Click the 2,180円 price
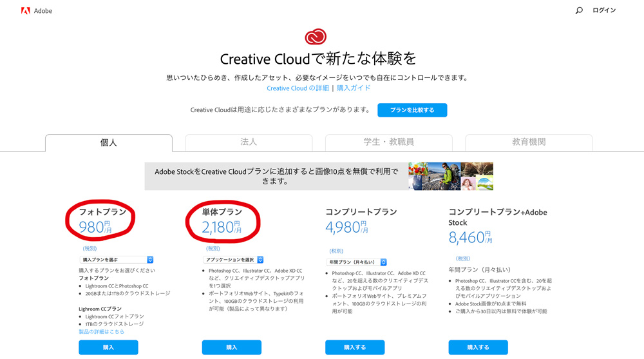The width and height of the screenshot is (644, 359). (222, 227)
